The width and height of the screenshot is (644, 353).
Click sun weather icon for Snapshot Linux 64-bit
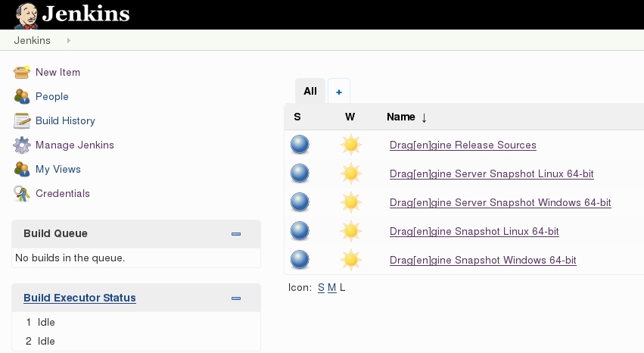click(351, 231)
